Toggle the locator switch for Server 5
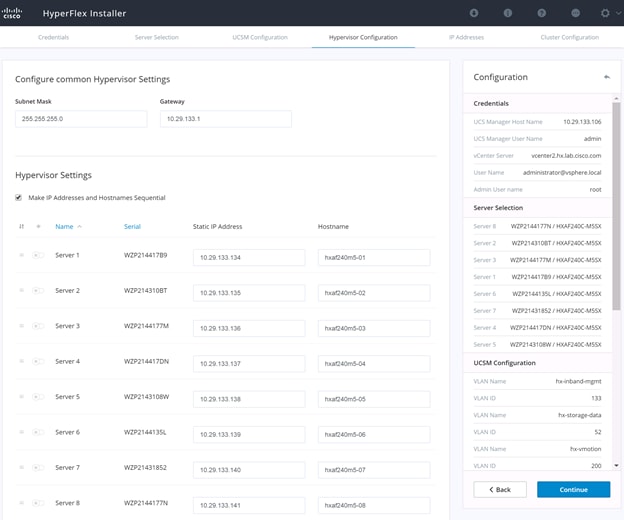624x520 pixels. coord(38,397)
